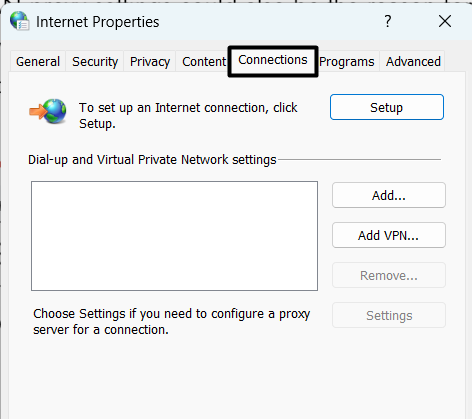Screen dimensions: 472x419
Task: Click the Internet Properties globe icon in title bar
Action: (20, 21)
